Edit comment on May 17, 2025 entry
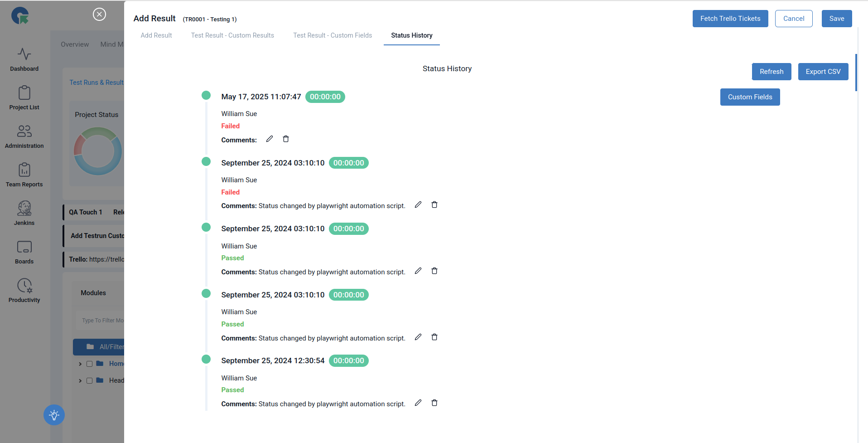This screenshot has width=868, height=443. [270, 139]
